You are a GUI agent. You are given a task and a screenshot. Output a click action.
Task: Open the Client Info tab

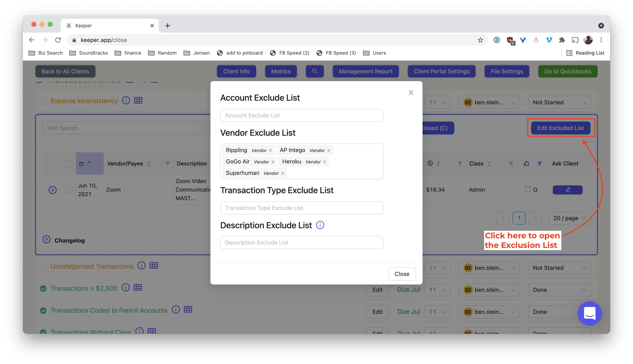click(236, 72)
